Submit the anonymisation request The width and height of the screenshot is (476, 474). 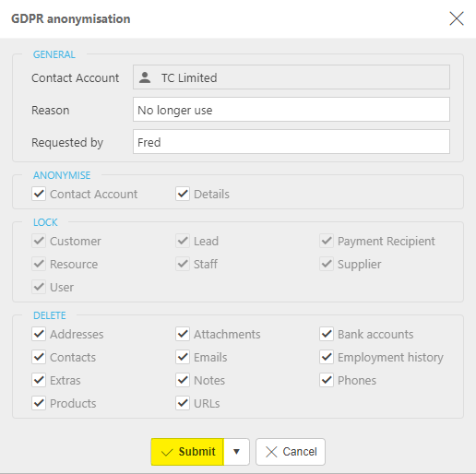click(187, 452)
